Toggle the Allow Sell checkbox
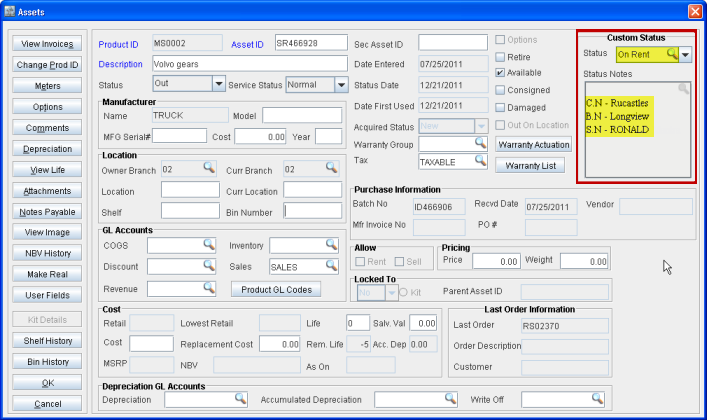The width and height of the screenshot is (707, 420). tap(399, 262)
